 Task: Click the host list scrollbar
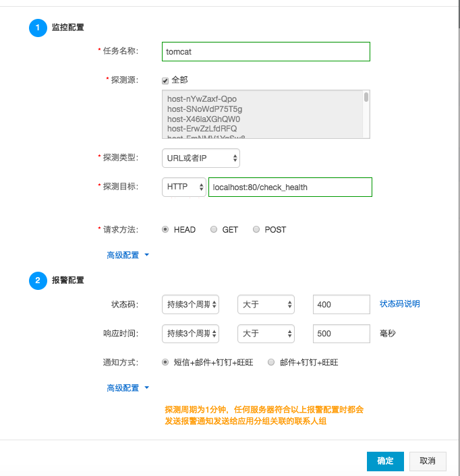(366, 97)
